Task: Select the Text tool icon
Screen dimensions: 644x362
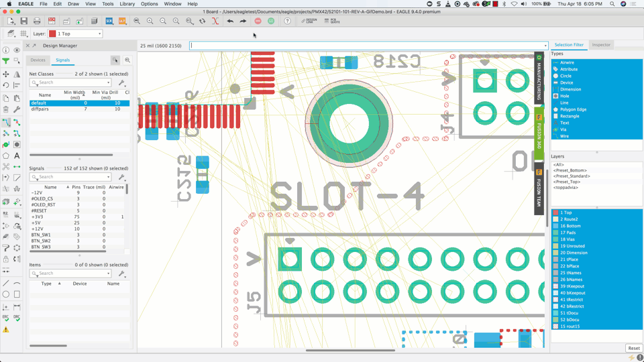Action: coord(17,156)
